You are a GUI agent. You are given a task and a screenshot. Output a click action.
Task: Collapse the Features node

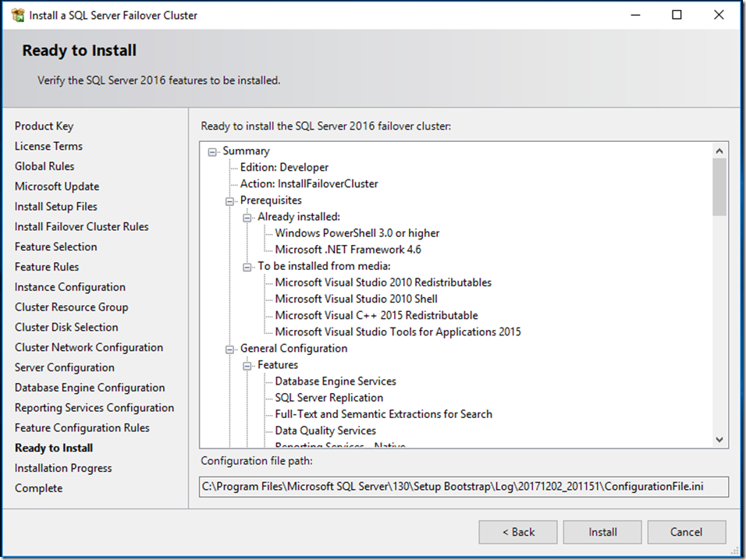(x=247, y=366)
